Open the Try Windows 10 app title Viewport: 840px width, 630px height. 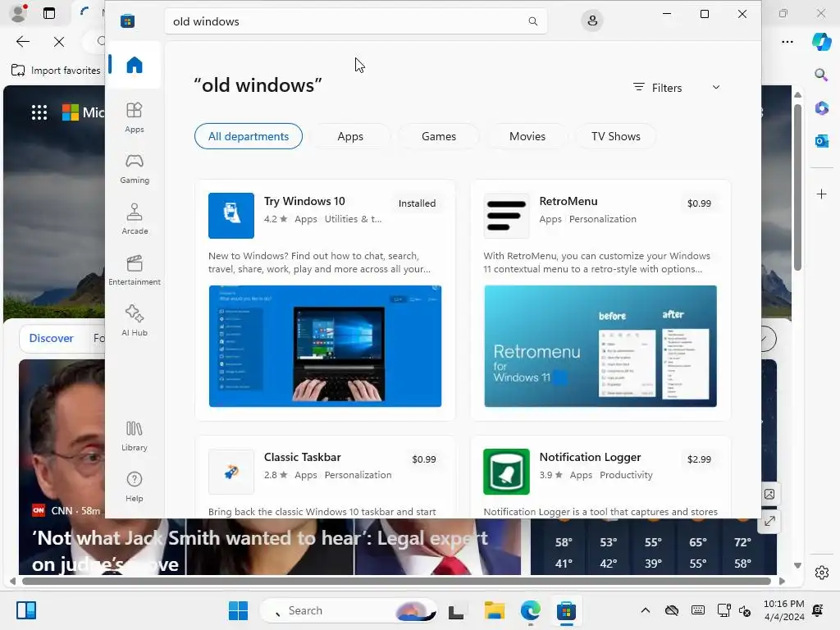coord(304,202)
